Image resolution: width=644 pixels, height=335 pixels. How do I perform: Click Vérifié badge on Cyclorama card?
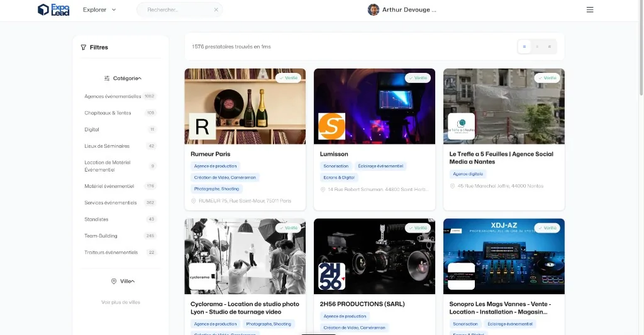288,228
